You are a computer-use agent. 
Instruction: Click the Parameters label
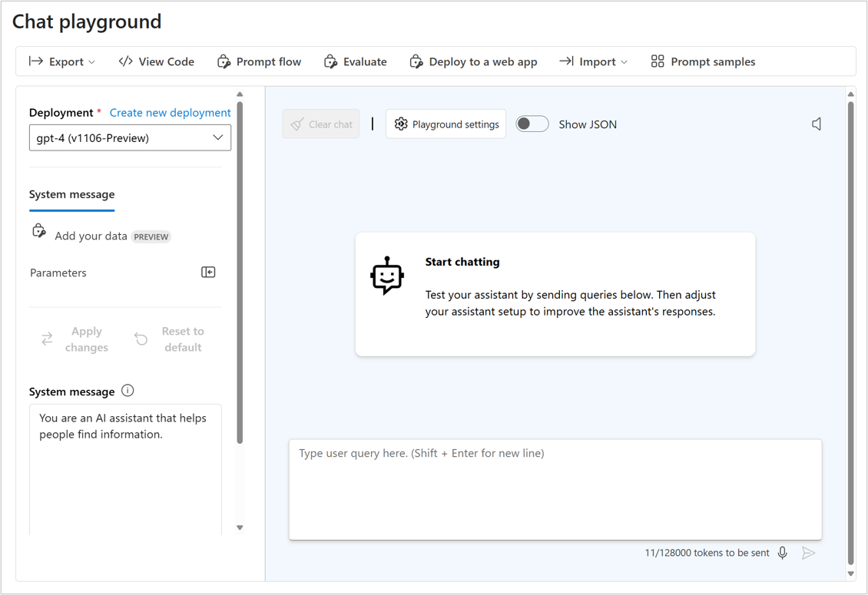(58, 273)
